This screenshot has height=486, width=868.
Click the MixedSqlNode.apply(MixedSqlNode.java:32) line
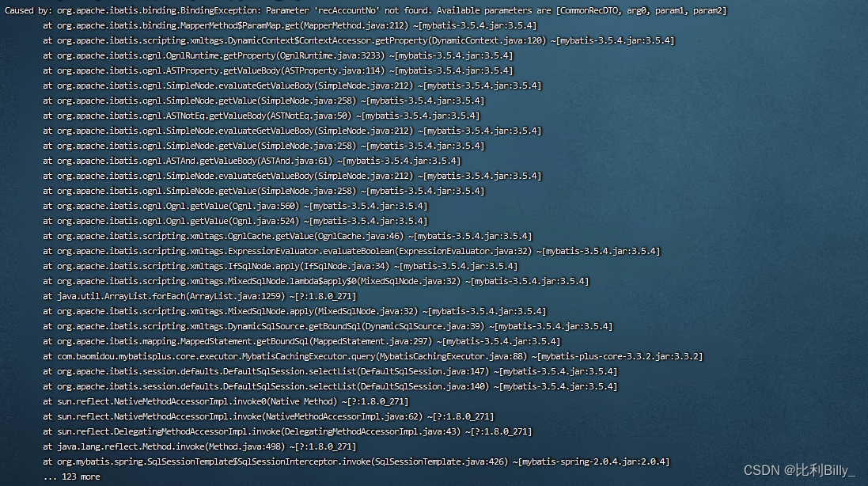[x=294, y=311]
